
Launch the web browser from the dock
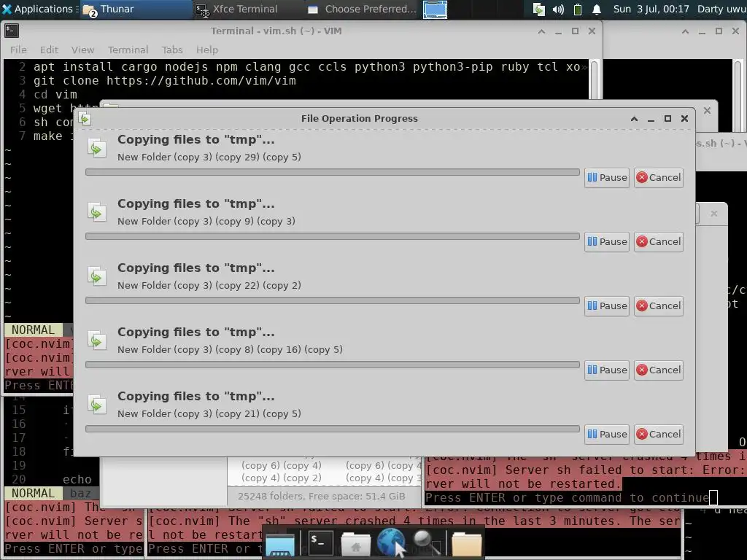pyautogui.click(x=391, y=542)
